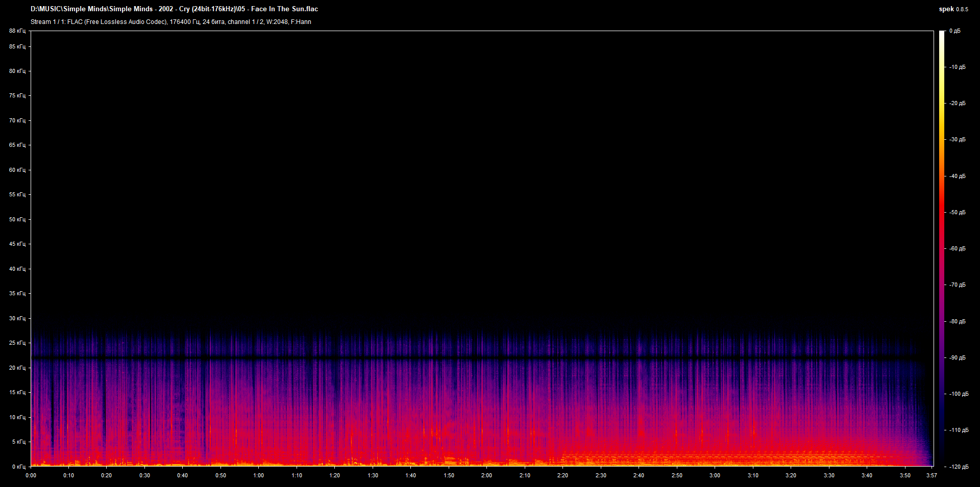Click the 1:00 mark on the time axis
Viewport: 980px width, 487px height.
point(259,475)
